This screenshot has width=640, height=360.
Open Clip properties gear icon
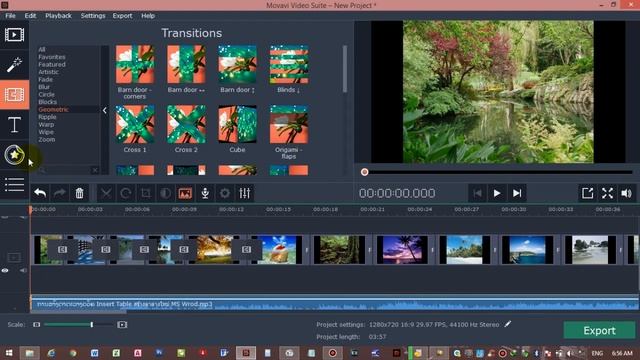[224, 193]
